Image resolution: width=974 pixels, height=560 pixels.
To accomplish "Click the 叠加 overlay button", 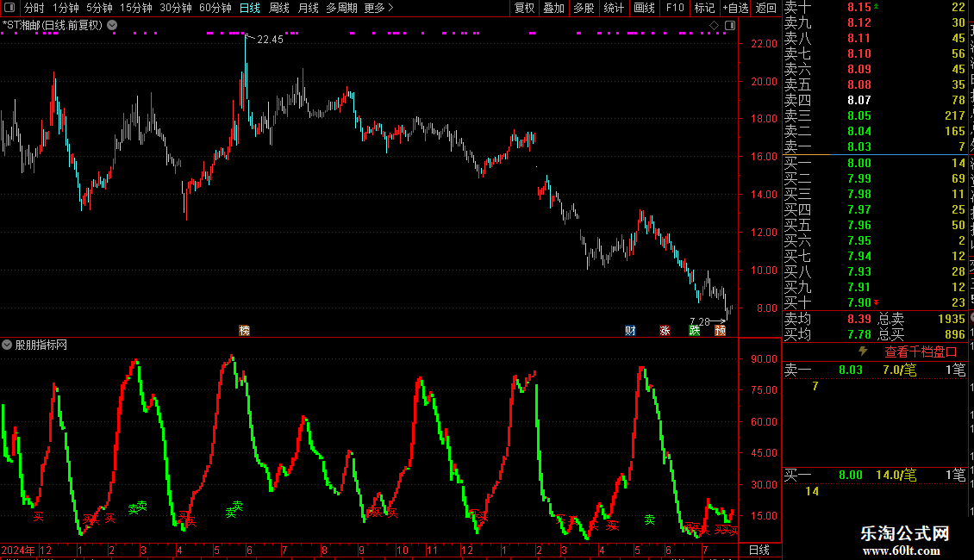I will (x=554, y=8).
